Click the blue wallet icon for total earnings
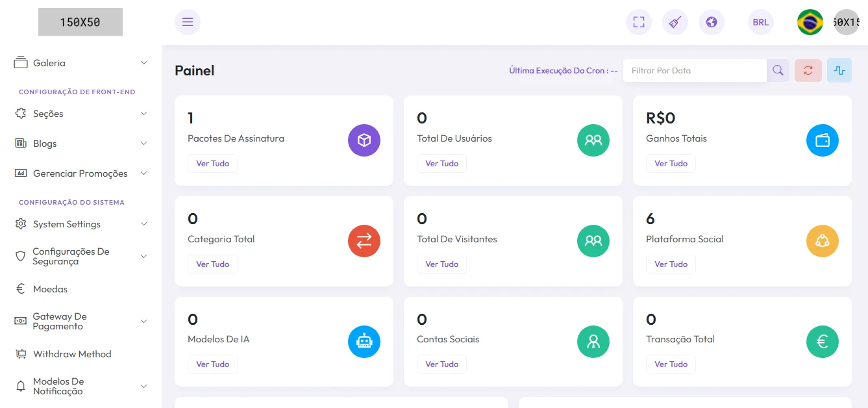868x408 pixels. point(823,140)
